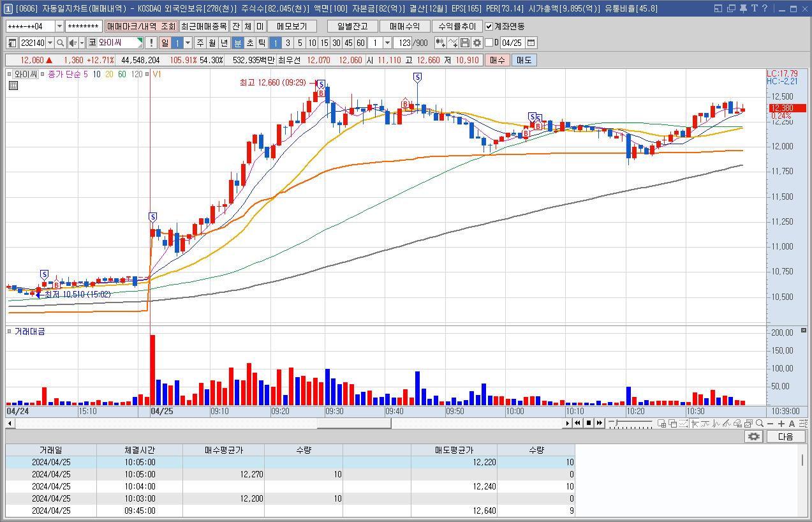The height and width of the screenshot is (522, 812).
Task: Click the zoom magnifier icon below chart
Action: [760, 423]
